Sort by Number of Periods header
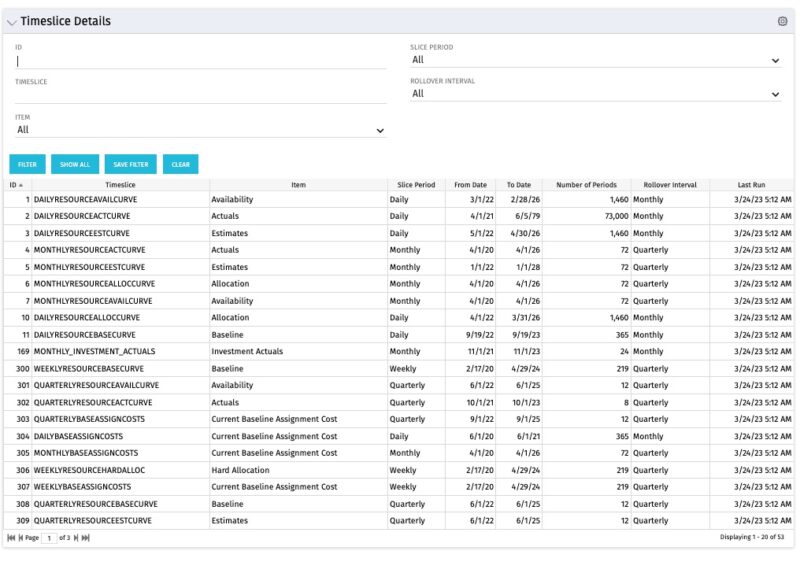Viewport: 800px width, 584px height. (586, 185)
